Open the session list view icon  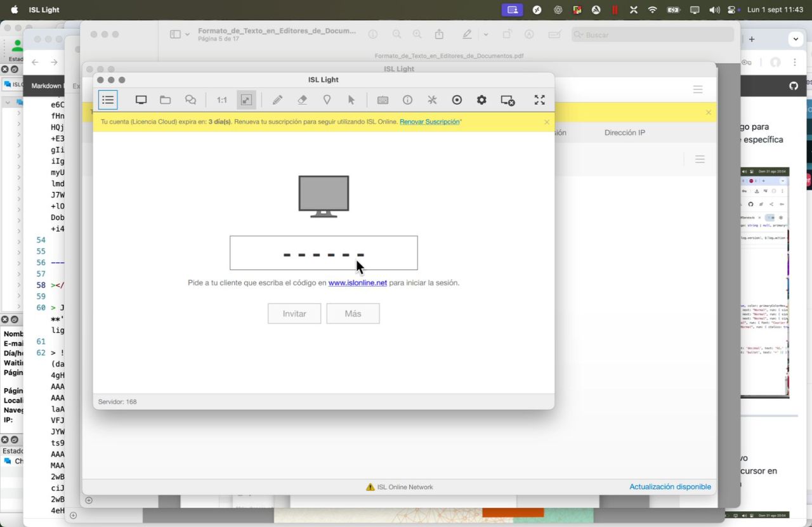[x=108, y=100]
